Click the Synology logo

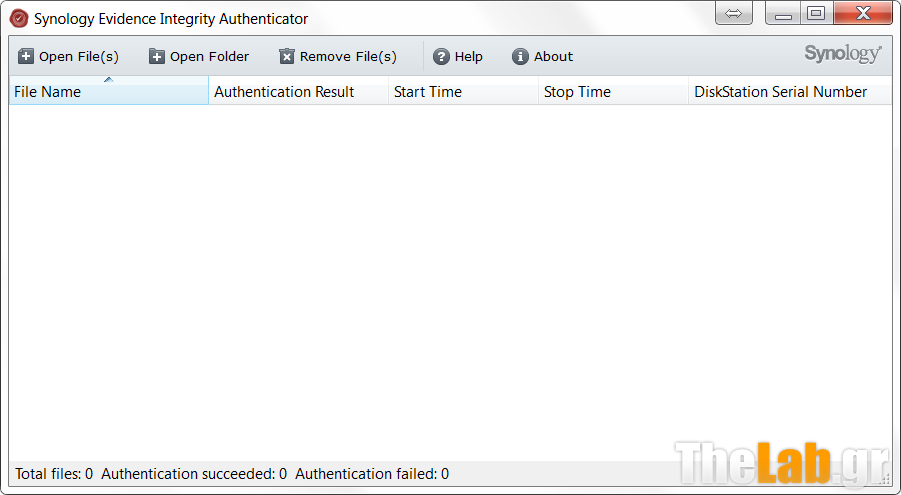843,54
